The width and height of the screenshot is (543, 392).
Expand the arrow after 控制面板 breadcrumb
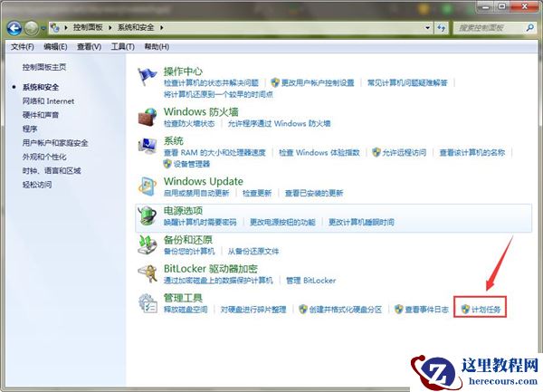coord(110,27)
